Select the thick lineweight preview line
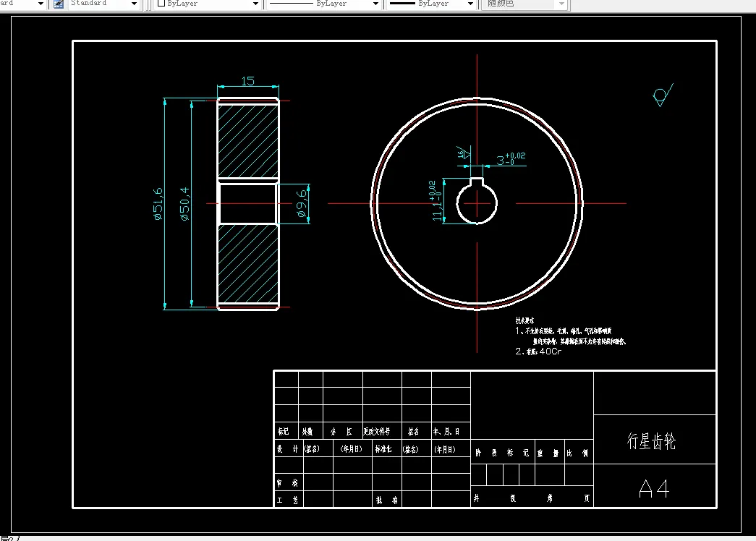This screenshot has width=756, height=541. pos(402,4)
